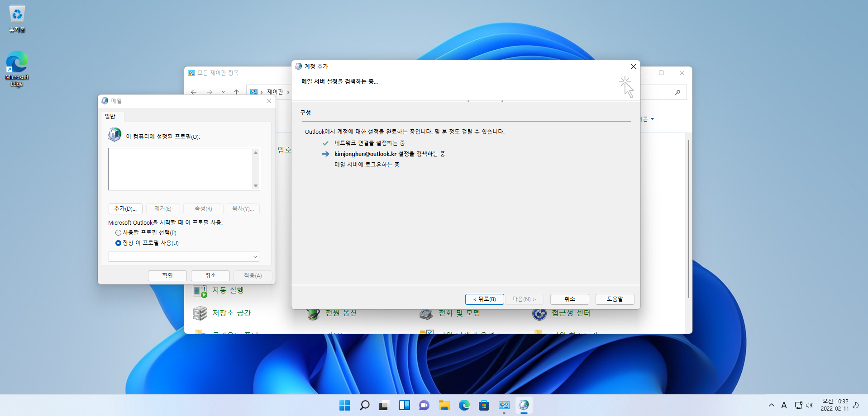Image resolution: width=868 pixels, height=416 pixels.
Task: Switch to Control Panel taskbar icon
Action: 504,405
